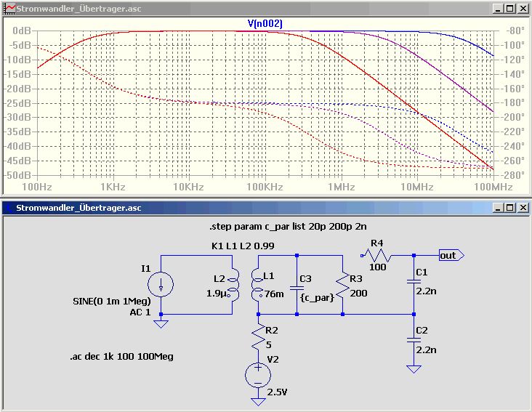
Task: Click the SINE(0 1m 1Meg) source value
Action: point(112,301)
